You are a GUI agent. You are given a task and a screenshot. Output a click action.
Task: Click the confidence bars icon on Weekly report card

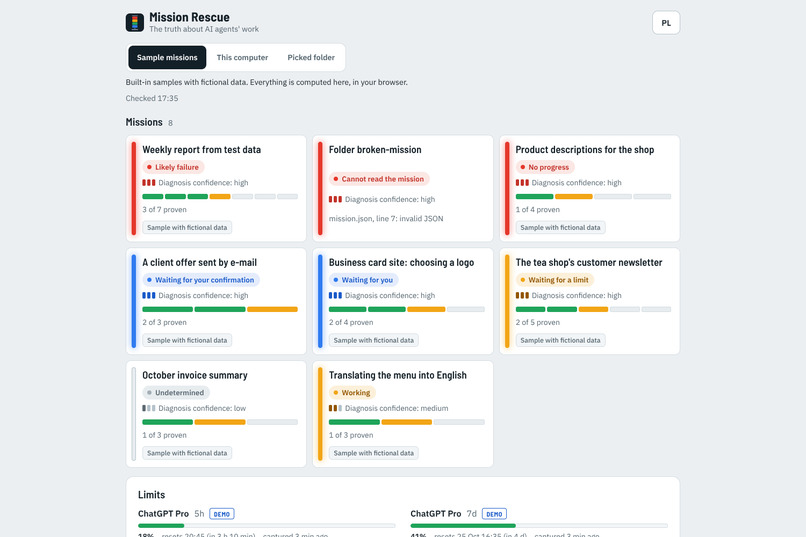pos(149,182)
